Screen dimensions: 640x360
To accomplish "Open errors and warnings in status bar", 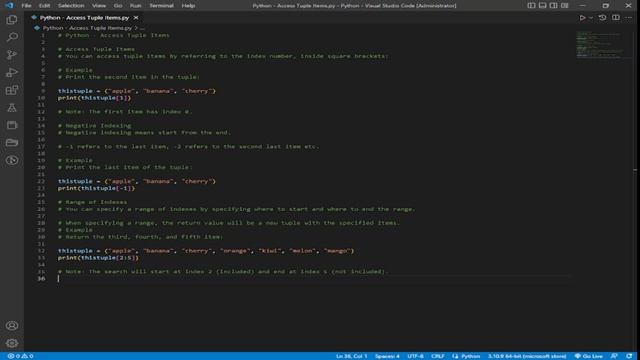I will pos(20,356).
